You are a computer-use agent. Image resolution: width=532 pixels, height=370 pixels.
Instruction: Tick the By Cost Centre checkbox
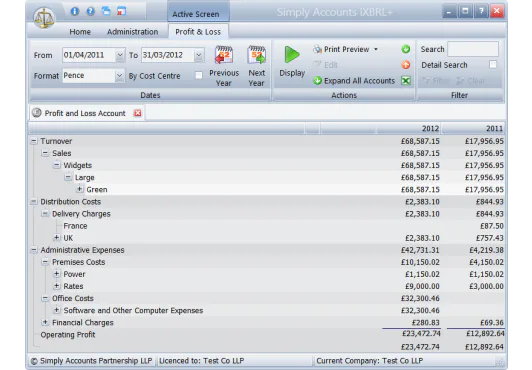point(199,75)
